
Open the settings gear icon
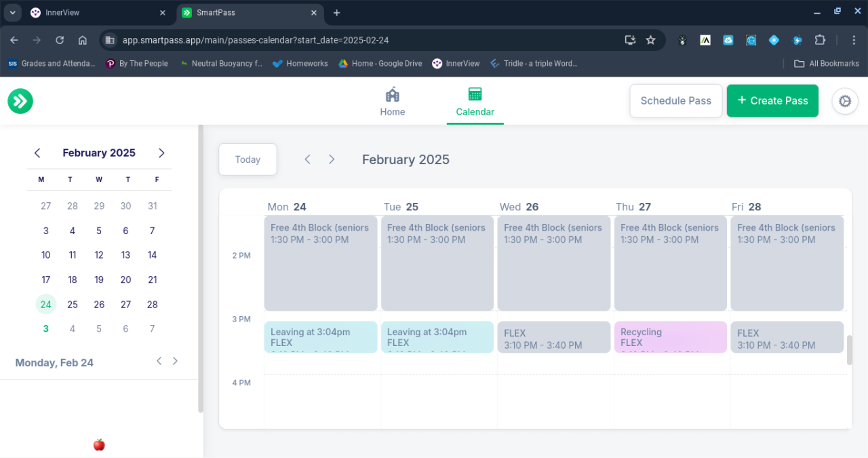point(844,101)
